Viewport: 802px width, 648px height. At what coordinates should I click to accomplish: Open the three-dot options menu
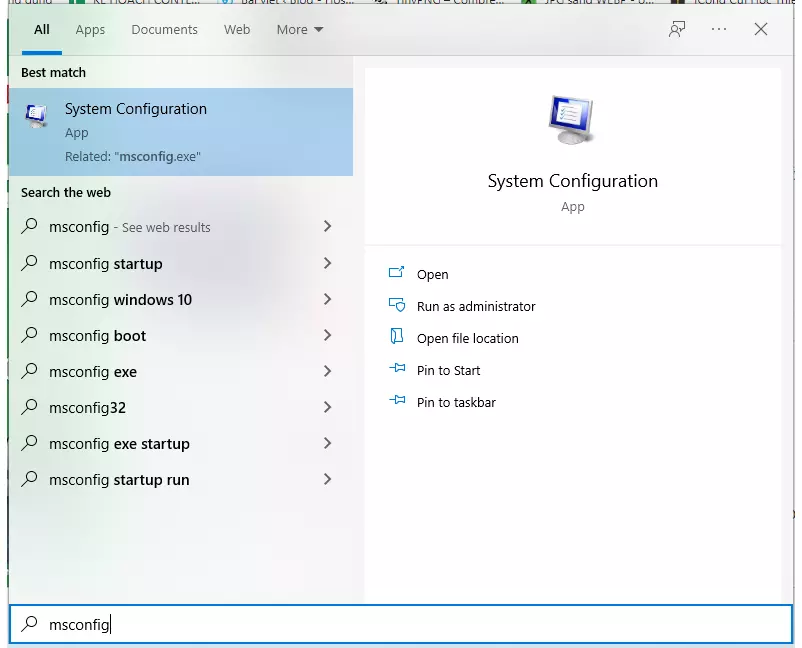[719, 29]
